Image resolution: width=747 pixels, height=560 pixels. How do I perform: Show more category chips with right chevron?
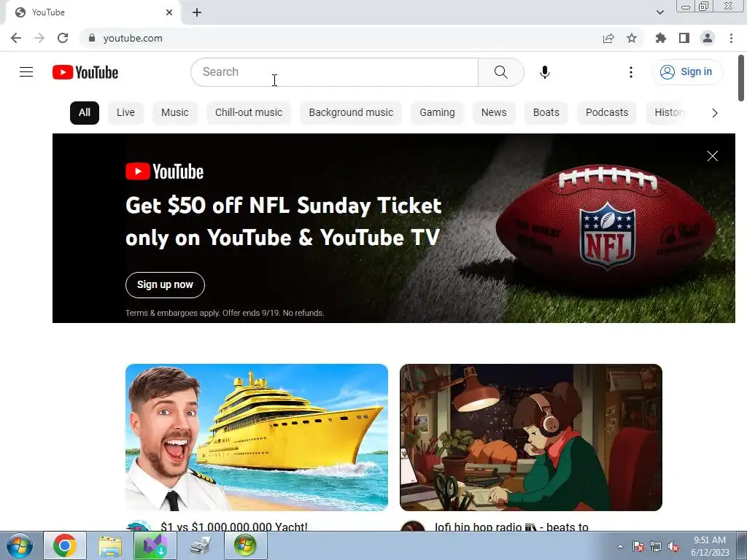click(714, 113)
